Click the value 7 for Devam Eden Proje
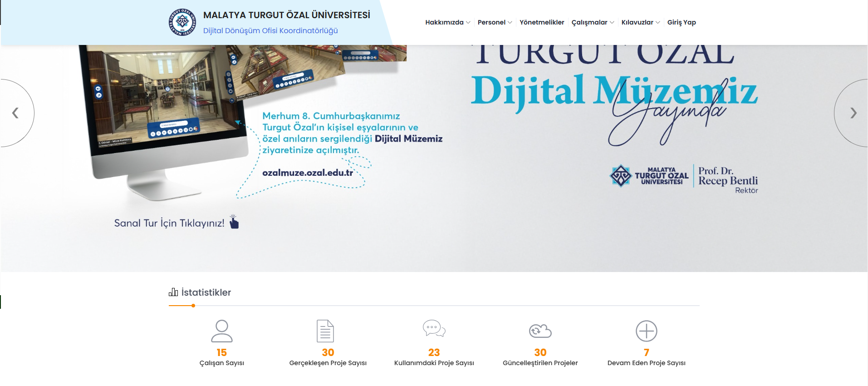868x386 pixels. pyautogui.click(x=647, y=352)
